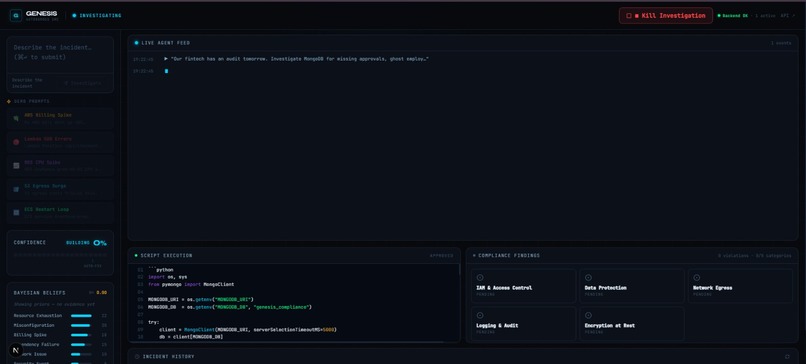This screenshot has width=806, height=364.
Task: Click the Approved label in Script Execution
Action: coord(442,256)
